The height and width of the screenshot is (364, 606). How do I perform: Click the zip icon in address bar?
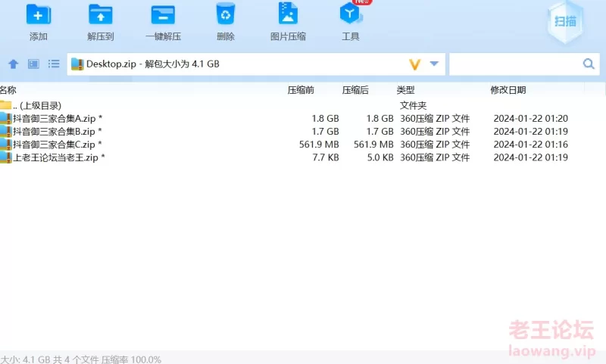pos(77,64)
